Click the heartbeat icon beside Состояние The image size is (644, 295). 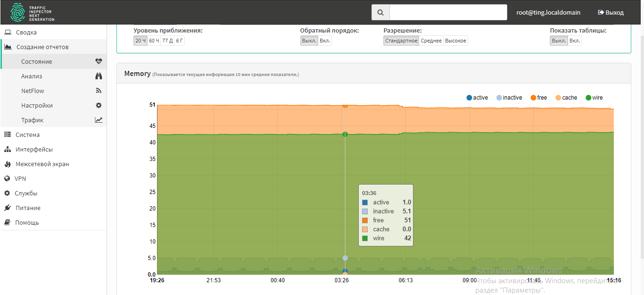coord(99,61)
